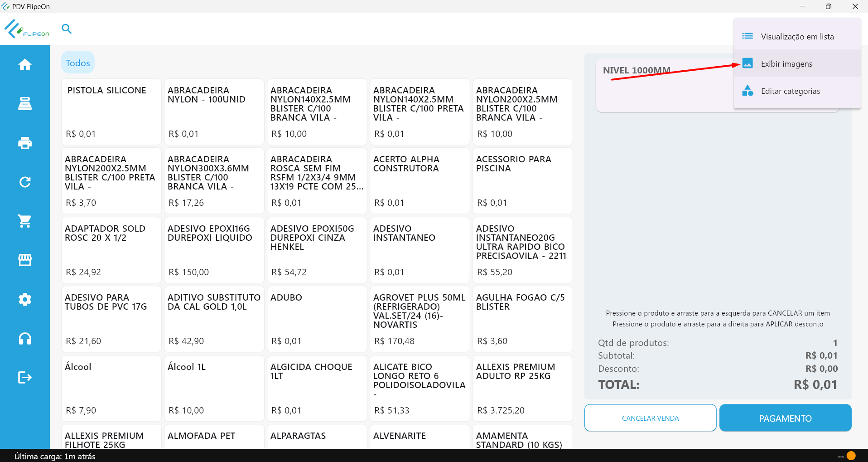Viewport: 868px width, 462px height.
Task: Add PISTOLA SILICONE product to sale
Action: (111, 112)
